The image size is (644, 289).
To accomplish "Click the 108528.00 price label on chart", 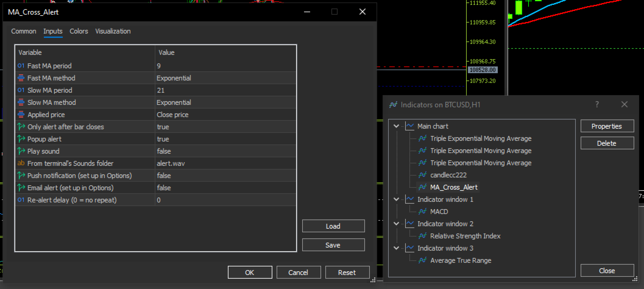I will coord(483,70).
